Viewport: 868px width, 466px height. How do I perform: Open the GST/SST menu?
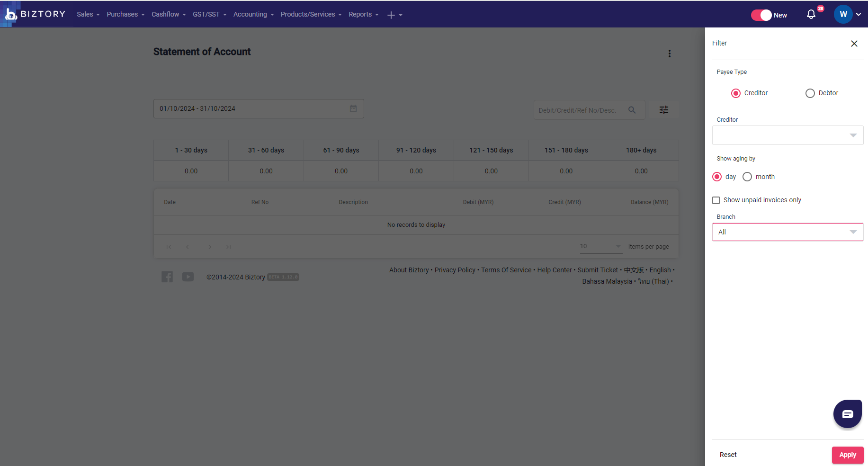pos(210,14)
